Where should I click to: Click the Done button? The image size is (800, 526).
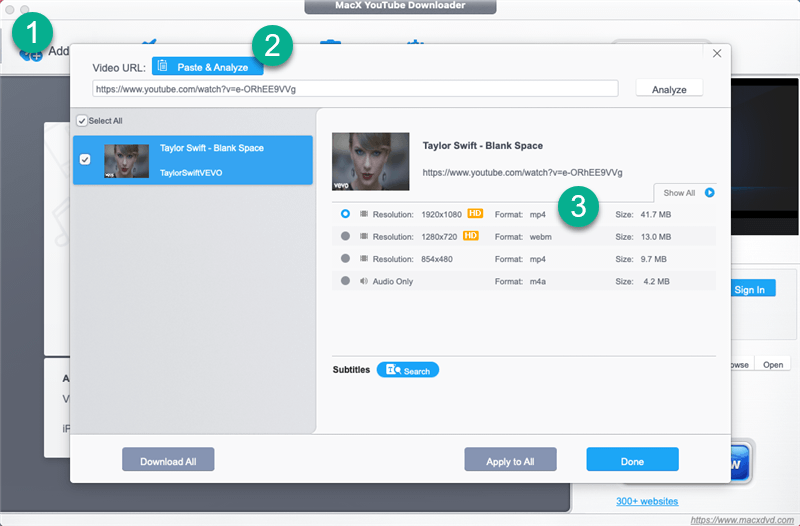coord(632,460)
